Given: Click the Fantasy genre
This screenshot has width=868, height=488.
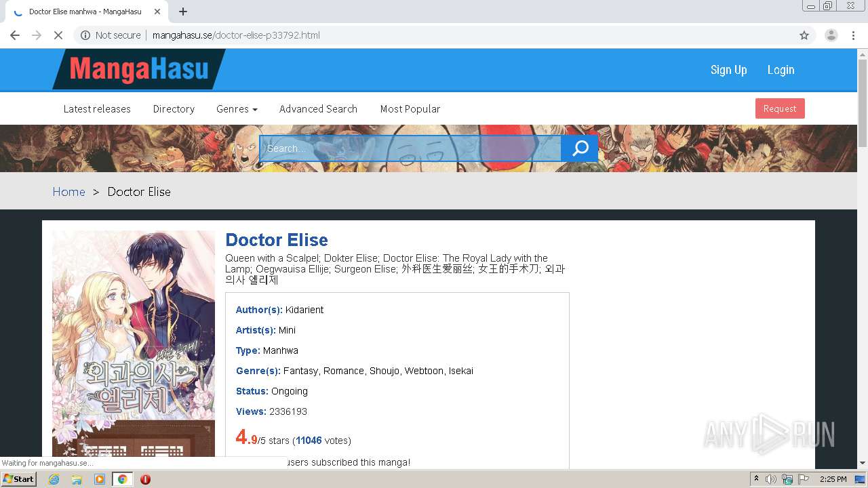Looking at the screenshot, I should pos(300,371).
